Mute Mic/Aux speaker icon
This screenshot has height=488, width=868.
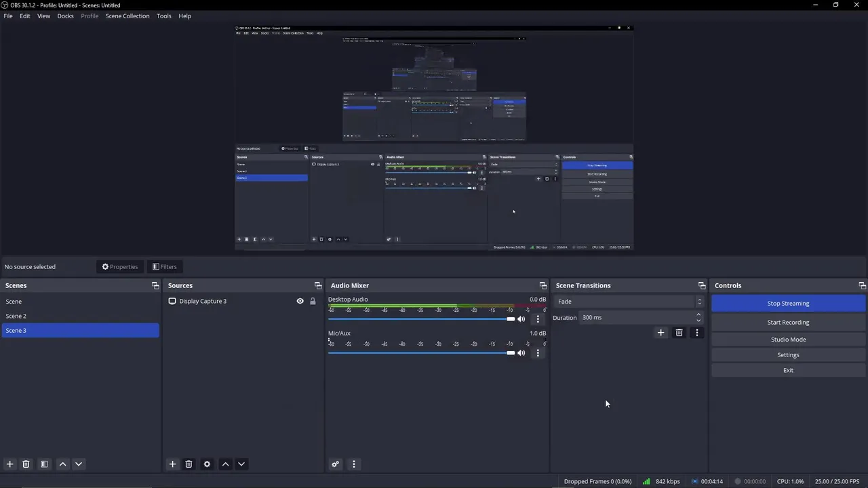point(521,352)
